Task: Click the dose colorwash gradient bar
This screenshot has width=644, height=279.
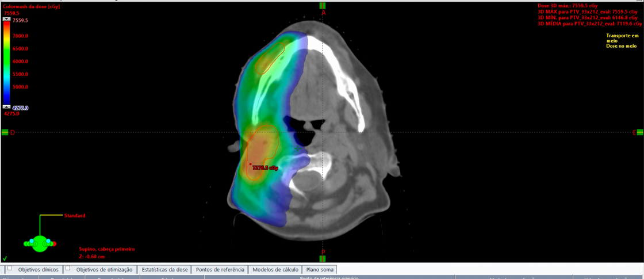Action: 6,63
